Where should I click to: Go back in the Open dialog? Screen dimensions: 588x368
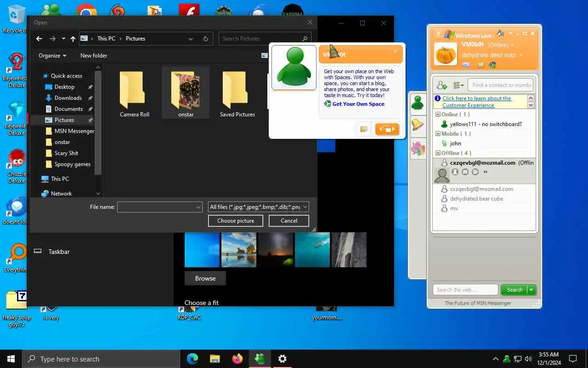coord(39,39)
